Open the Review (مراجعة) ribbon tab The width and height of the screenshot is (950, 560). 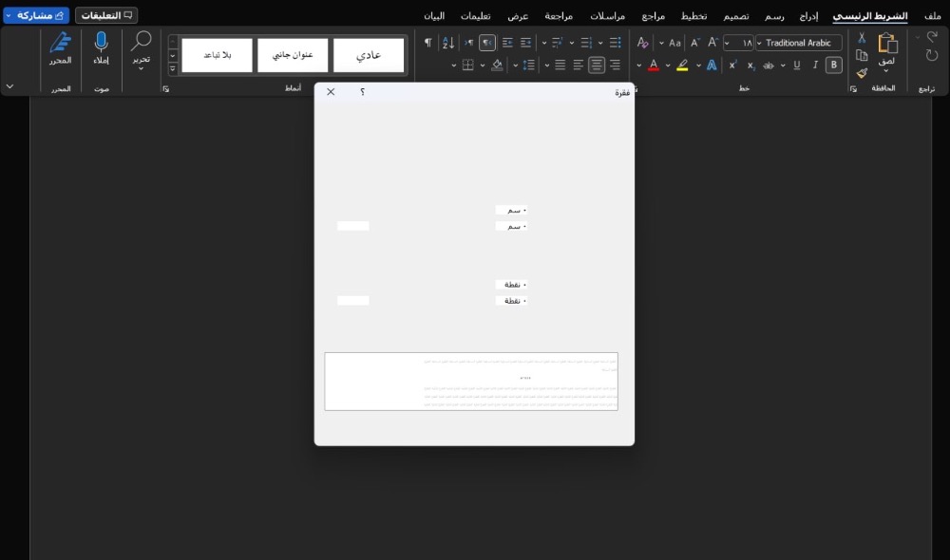coord(558,16)
